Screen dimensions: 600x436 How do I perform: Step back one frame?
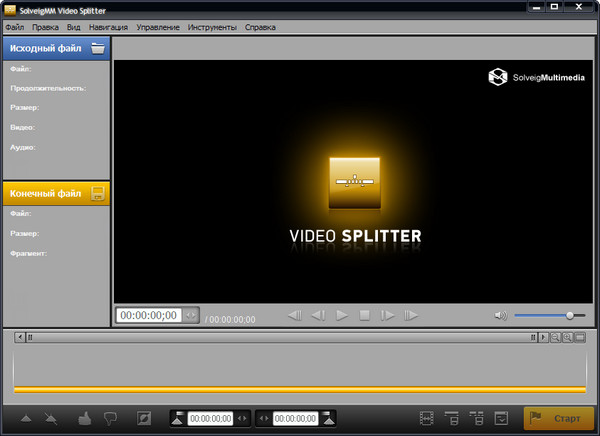318,316
